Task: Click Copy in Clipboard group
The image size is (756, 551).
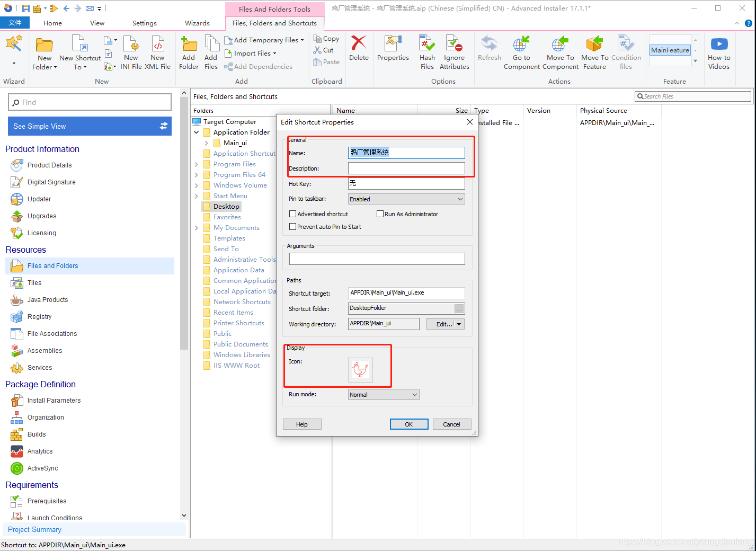Action: pyautogui.click(x=326, y=39)
